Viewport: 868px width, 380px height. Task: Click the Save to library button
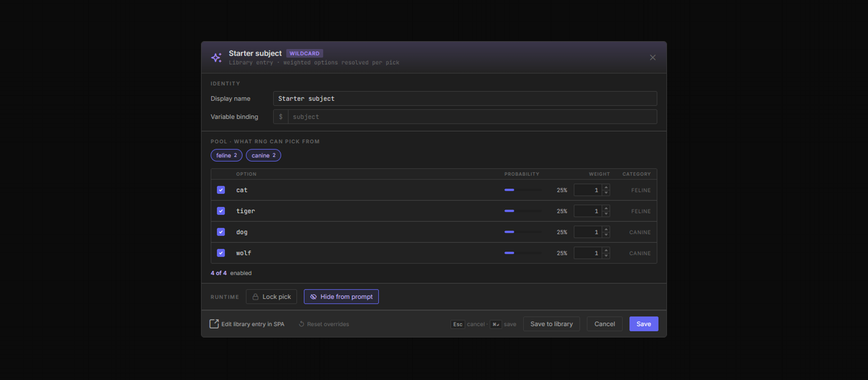pos(552,324)
